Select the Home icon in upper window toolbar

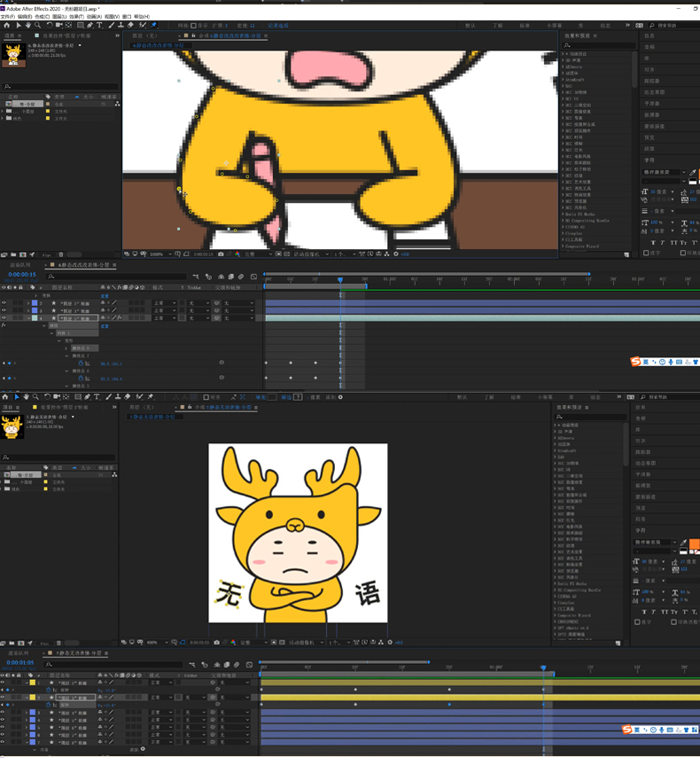tap(7, 25)
